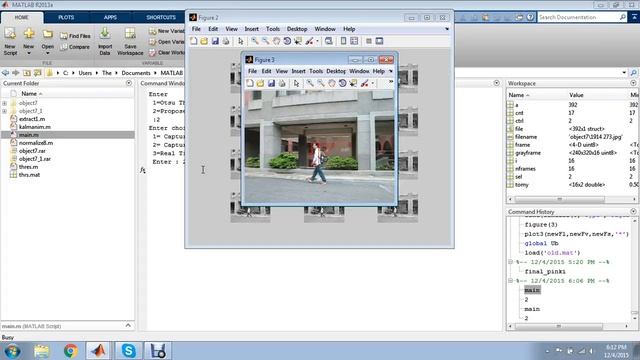The image size is (640, 360).
Task: Select Data Cursor tool in Figure 3 toolbar
Action: tap(353, 83)
